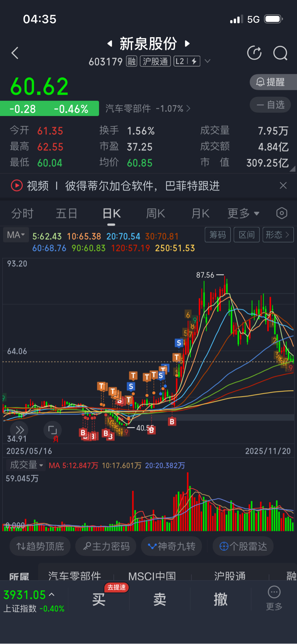Tap the 卖 sell button
The image size is (297, 644).
160,599
